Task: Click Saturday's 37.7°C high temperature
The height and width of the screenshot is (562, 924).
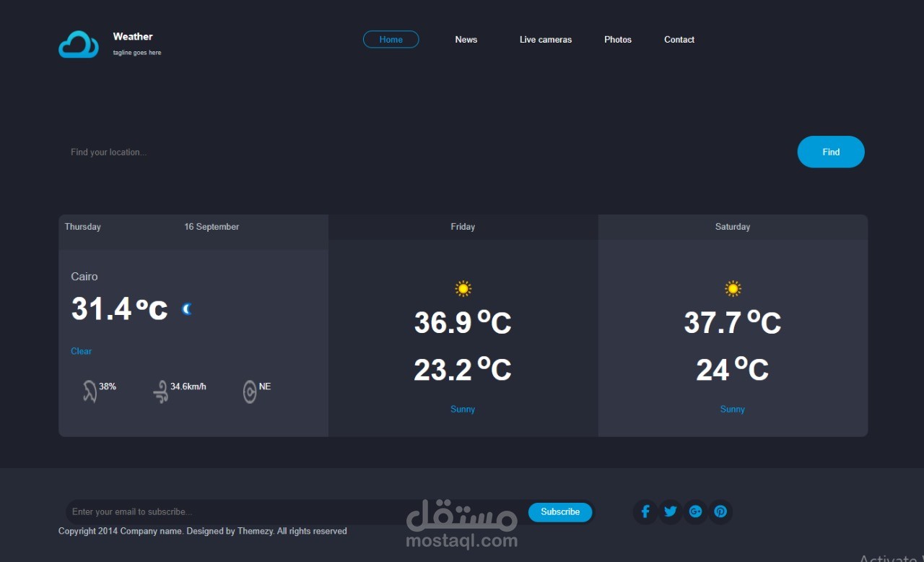Action: [733, 322]
